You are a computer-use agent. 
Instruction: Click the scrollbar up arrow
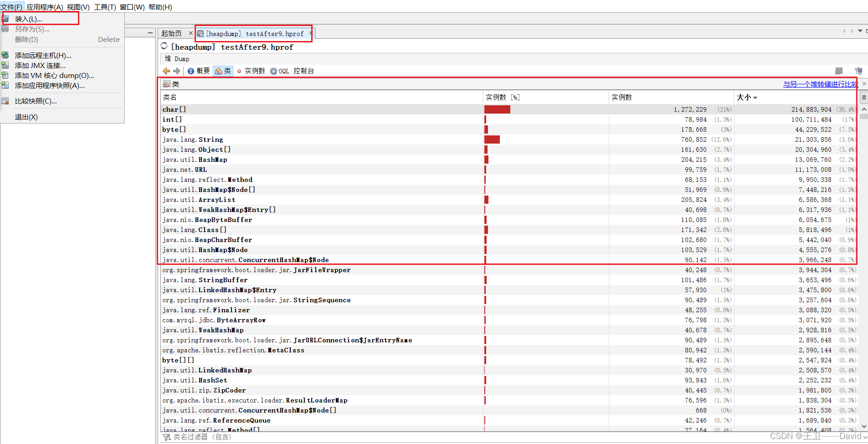(864, 109)
